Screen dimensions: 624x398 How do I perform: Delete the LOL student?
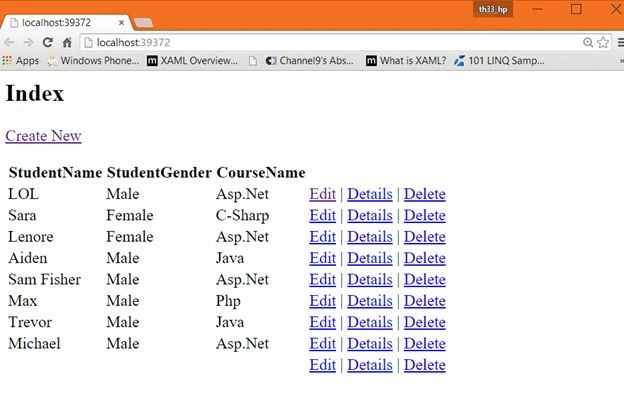pyautogui.click(x=425, y=194)
